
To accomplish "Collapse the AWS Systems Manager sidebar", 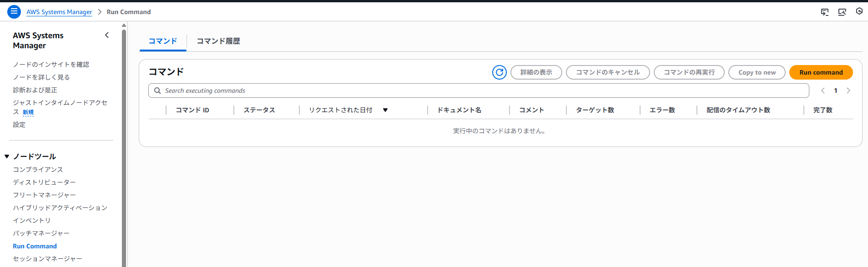I will (107, 35).
